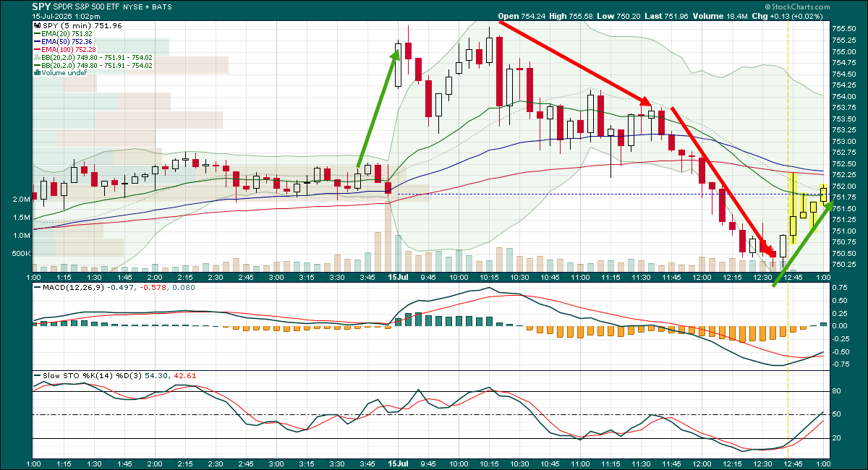Click the 15-Jul-2026 1:02pm timestamp
Screen dimensions: 868x470
coord(66,15)
